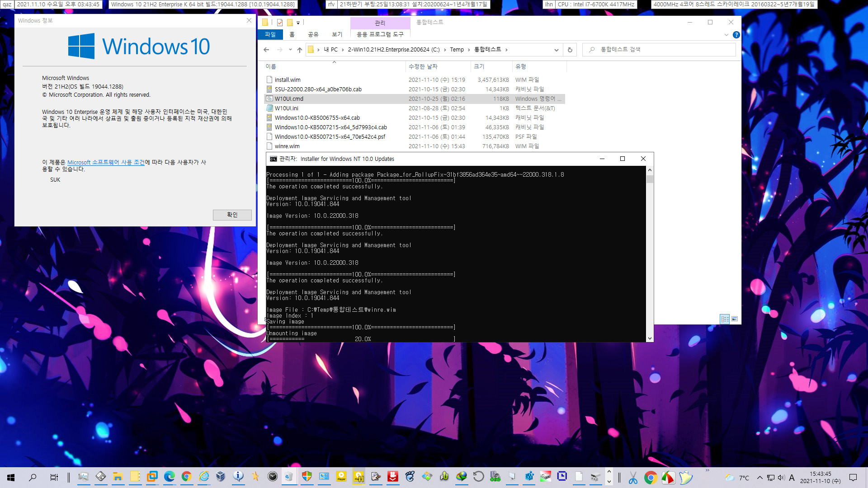Open the blue info bubble taskbar app
868x488 pixels.
(x=238, y=477)
